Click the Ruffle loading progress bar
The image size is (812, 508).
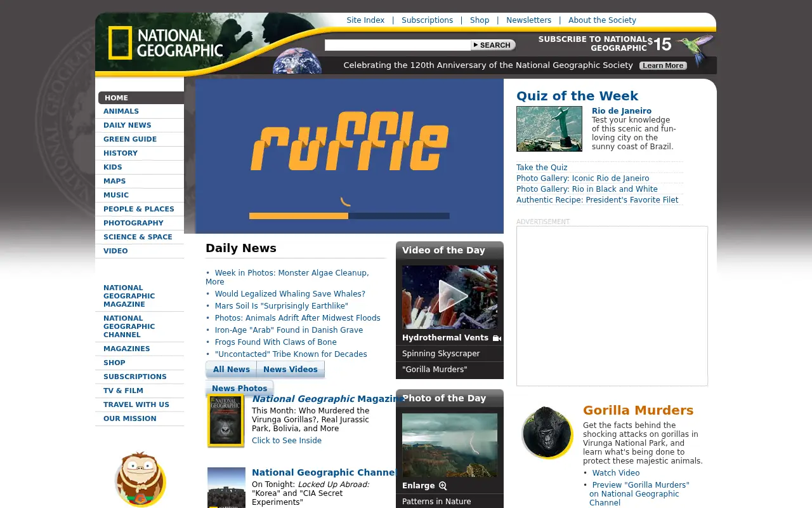pos(350,216)
